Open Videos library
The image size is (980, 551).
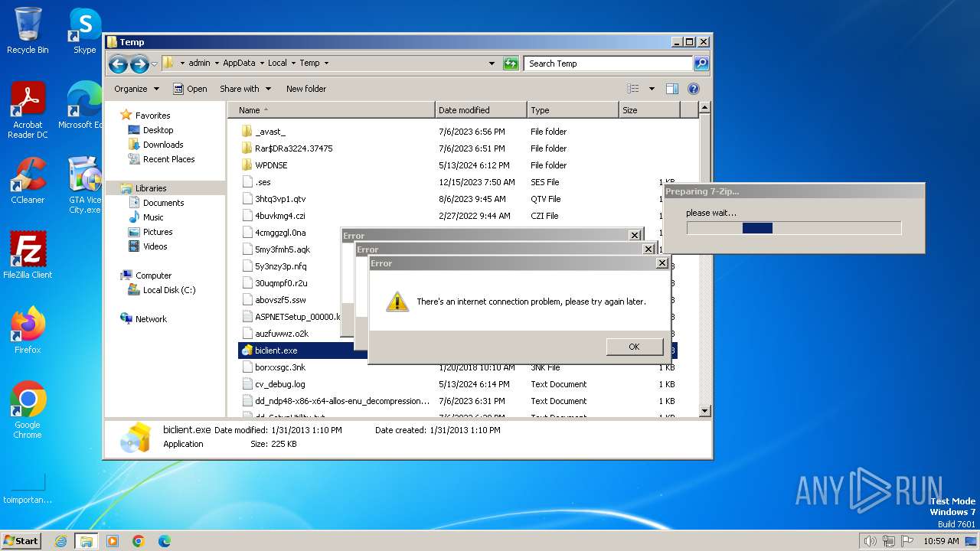click(148, 246)
